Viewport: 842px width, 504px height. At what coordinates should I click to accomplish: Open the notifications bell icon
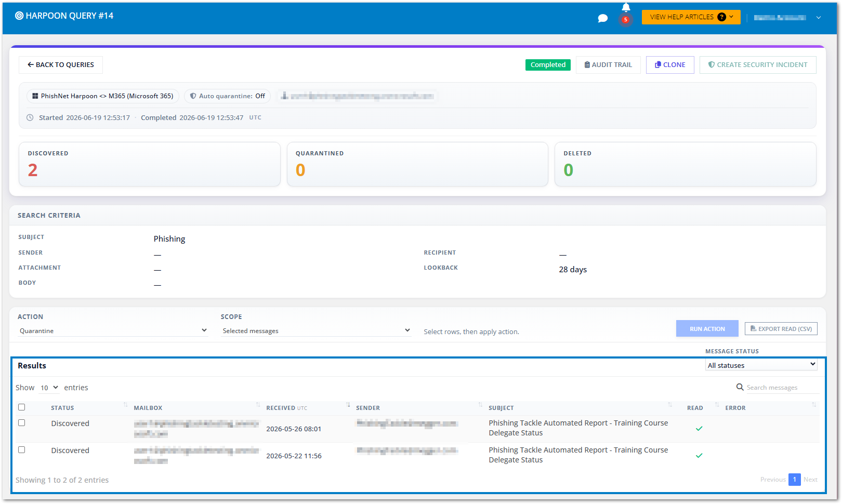(x=626, y=7)
